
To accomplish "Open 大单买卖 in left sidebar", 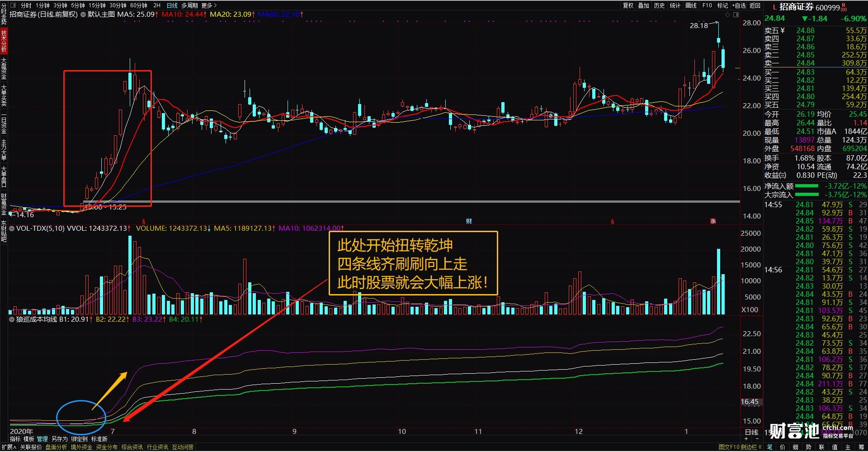I will coord(4,95).
